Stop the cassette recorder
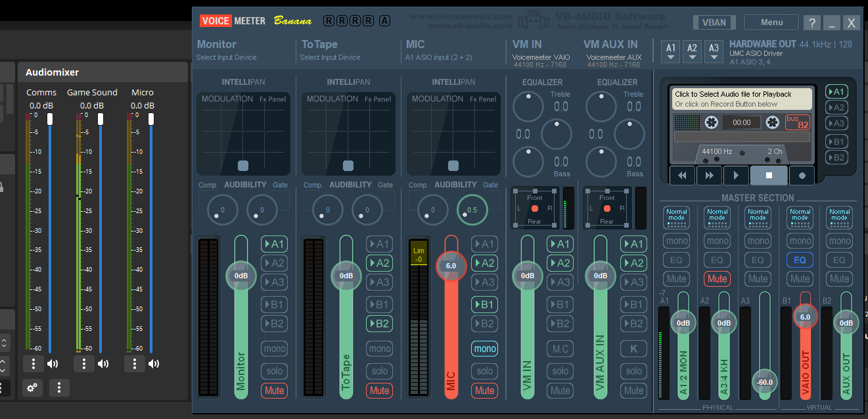The width and height of the screenshot is (868, 419). click(767, 176)
